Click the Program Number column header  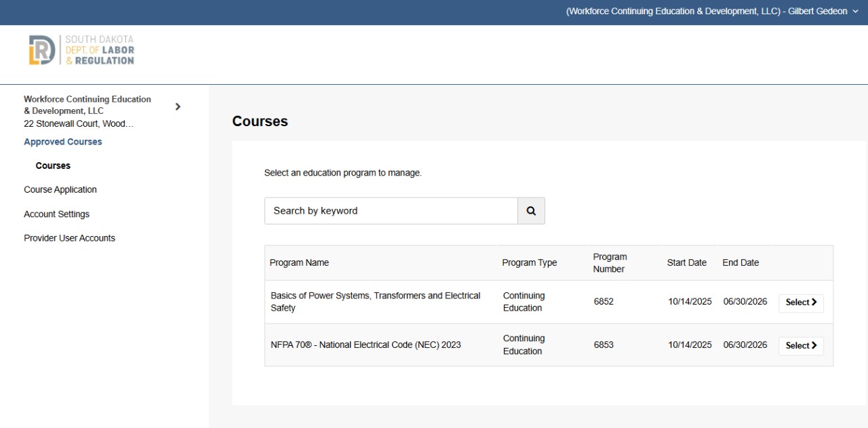tap(610, 262)
